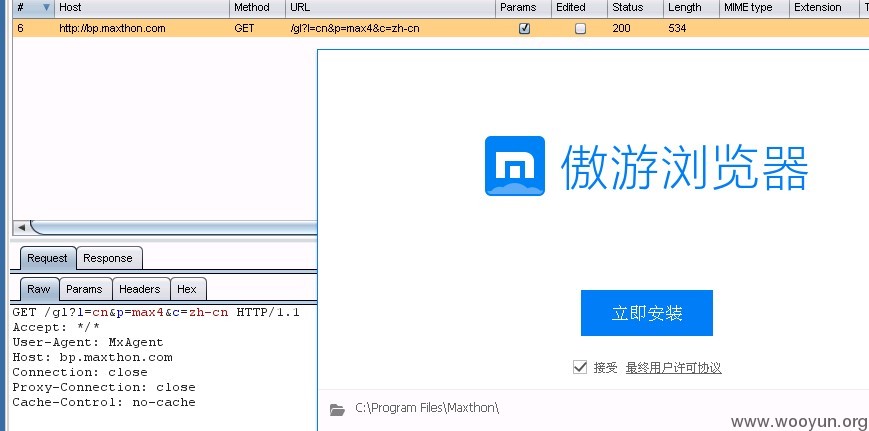Image resolution: width=869 pixels, height=431 pixels.
Task: Click the horizontal scrollbar left arrow
Action: pos(21,227)
